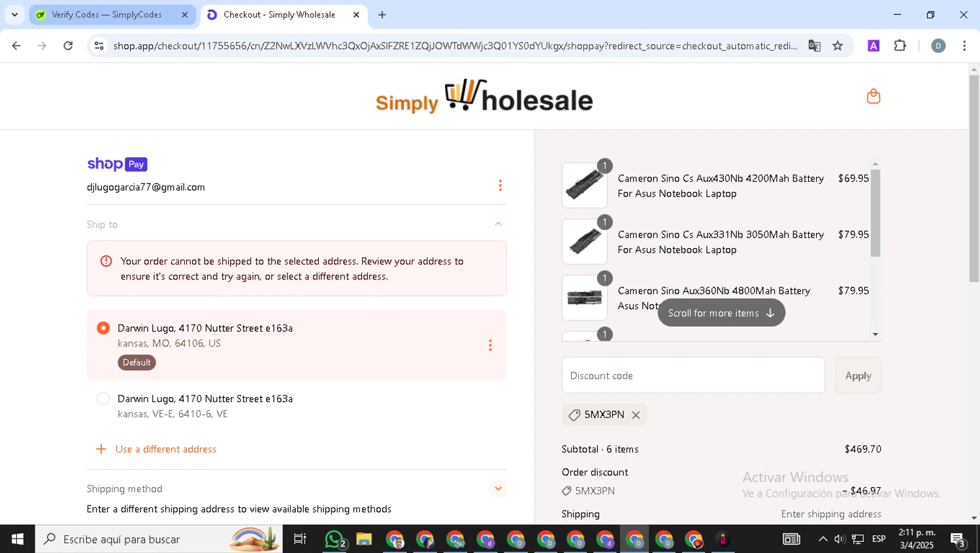980x553 pixels.
Task: Remove the applied 5MX3PN discount code tag
Action: pos(636,415)
